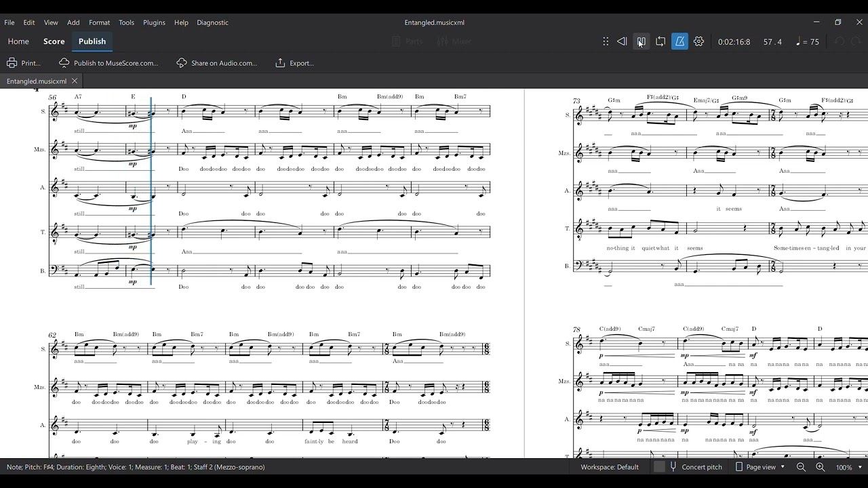The height and width of the screenshot is (488, 868).
Task: Open playback settings gear icon
Action: [699, 41]
